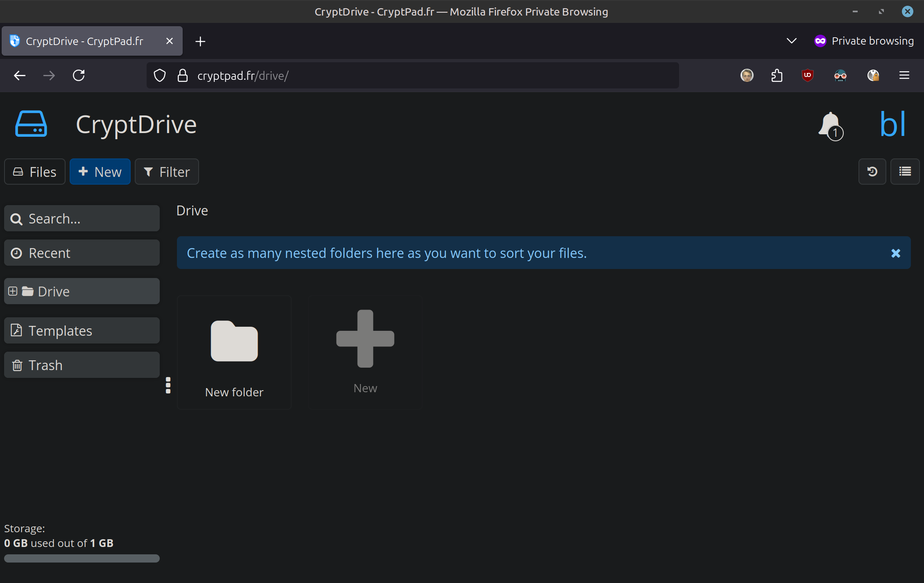The width and height of the screenshot is (924, 583).
Task: Expand the Drive folder tree
Action: [x=13, y=291]
